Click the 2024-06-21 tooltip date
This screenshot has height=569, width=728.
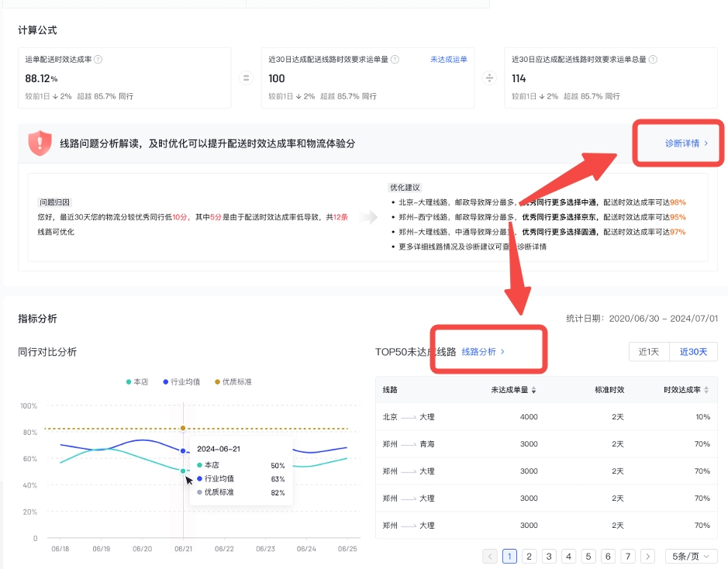(x=219, y=449)
